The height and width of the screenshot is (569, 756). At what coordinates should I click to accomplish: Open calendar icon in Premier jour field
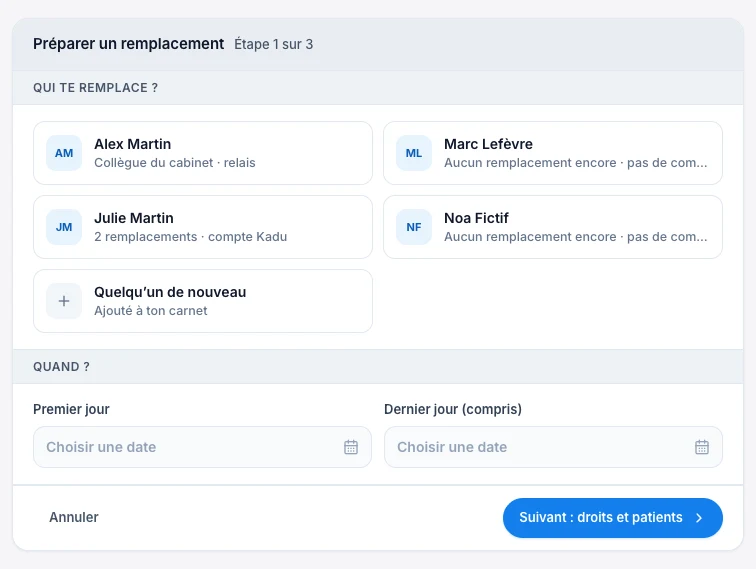pos(351,447)
